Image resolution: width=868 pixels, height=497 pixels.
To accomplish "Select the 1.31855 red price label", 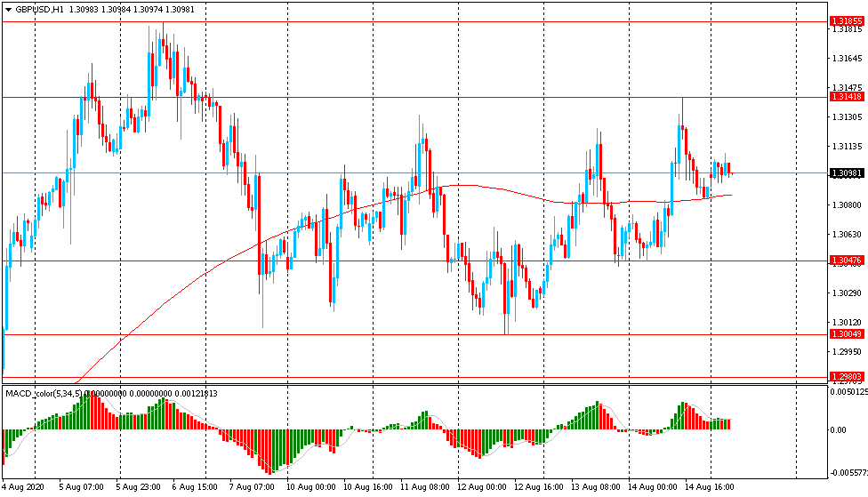I will click(846, 20).
